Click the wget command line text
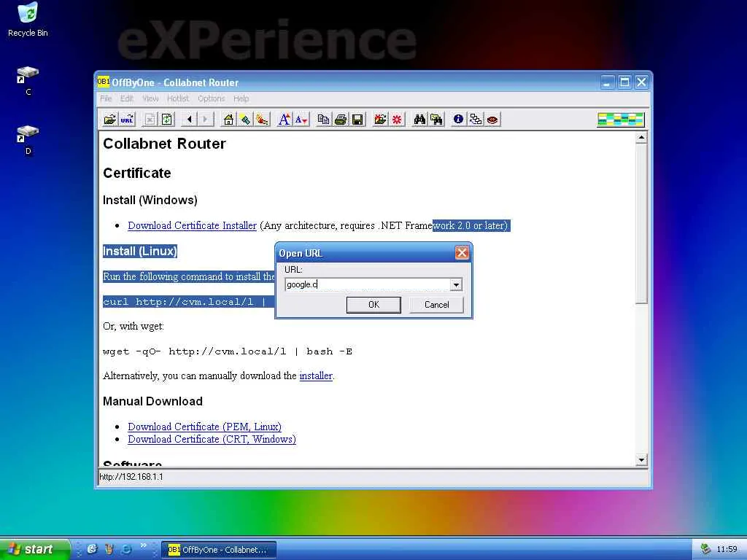The height and width of the screenshot is (560, 747). (228, 351)
